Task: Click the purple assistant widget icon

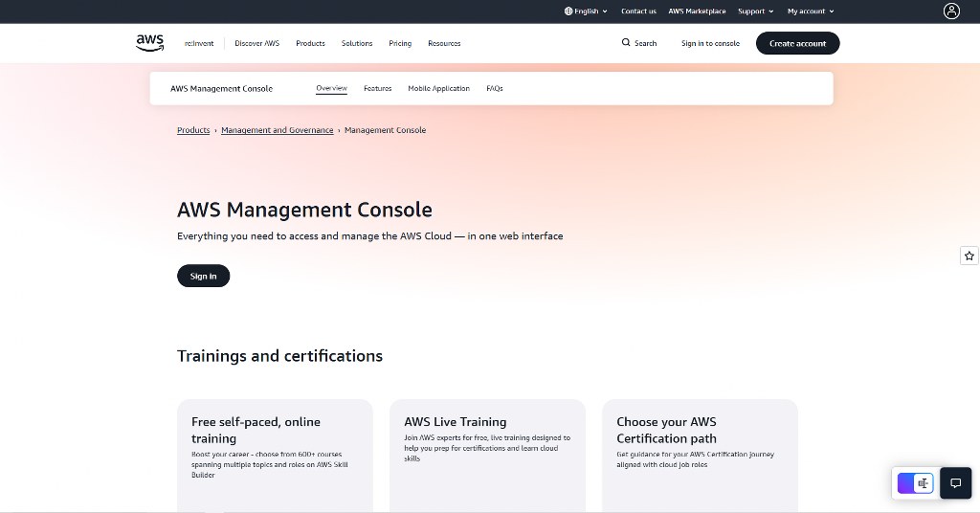Action: point(915,483)
